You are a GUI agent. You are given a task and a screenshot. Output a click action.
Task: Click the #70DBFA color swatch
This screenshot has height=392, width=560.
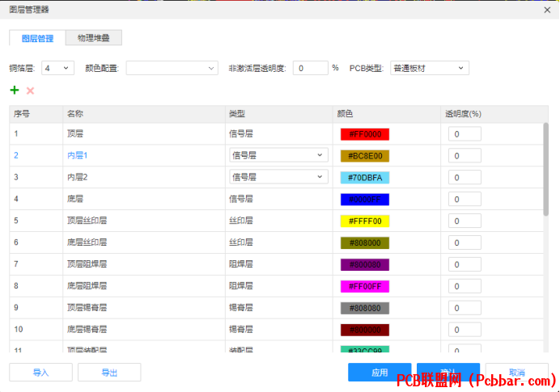[365, 178]
